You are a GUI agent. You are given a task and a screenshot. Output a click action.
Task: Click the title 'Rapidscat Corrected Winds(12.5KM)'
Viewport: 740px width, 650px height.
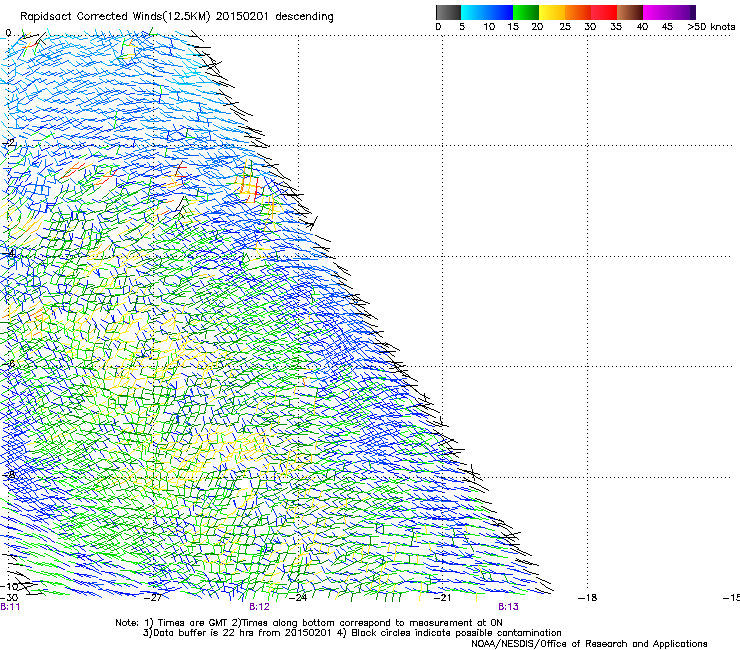click(x=115, y=17)
